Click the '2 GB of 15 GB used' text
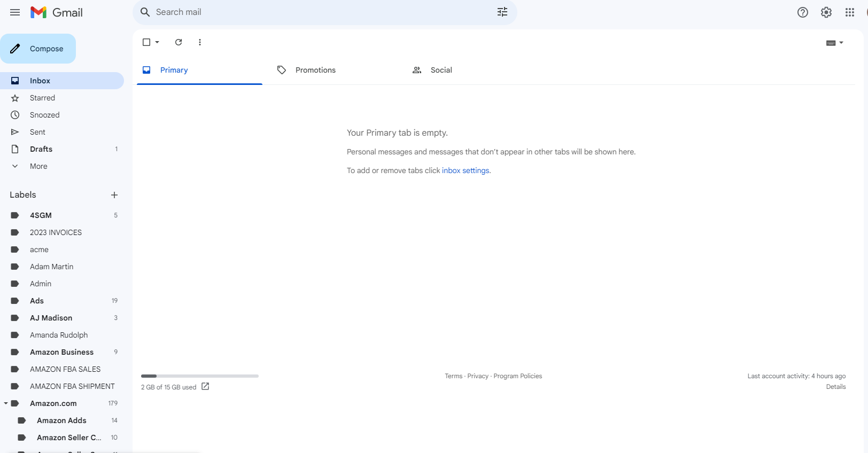Image resolution: width=868 pixels, height=453 pixels. [169, 387]
